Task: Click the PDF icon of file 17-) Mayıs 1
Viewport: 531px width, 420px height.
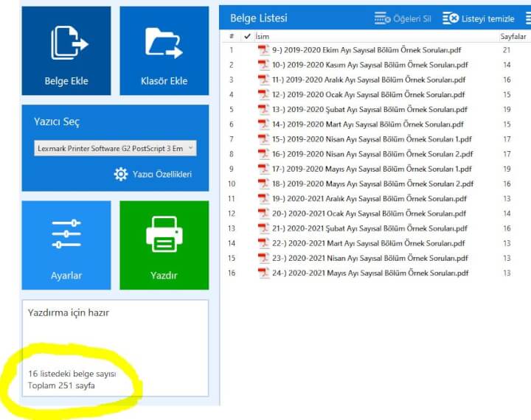Action: (263, 169)
